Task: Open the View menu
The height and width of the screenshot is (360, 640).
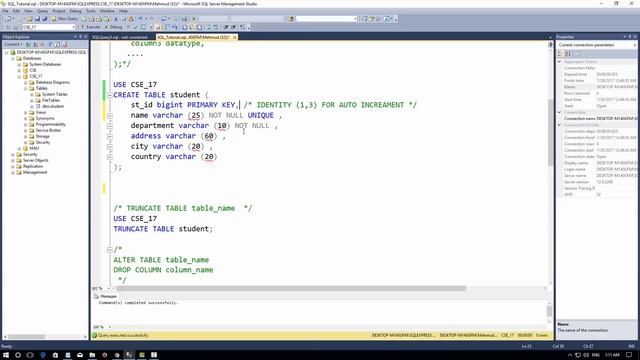Action: pos(28,11)
